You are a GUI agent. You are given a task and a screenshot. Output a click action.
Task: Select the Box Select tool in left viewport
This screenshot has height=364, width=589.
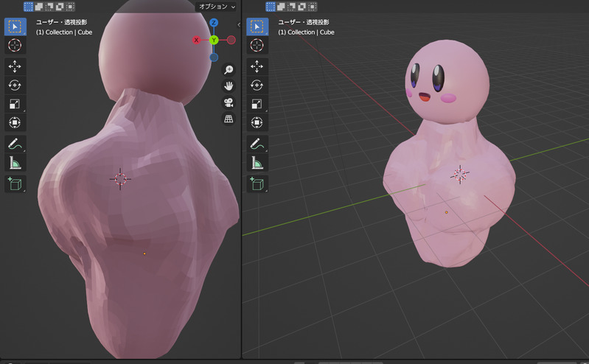click(x=15, y=27)
